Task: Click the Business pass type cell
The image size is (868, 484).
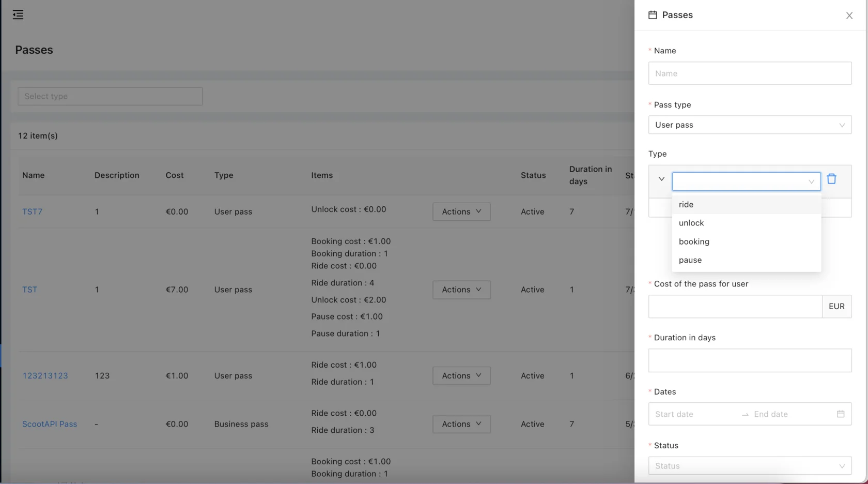Action: click(241, 424)
